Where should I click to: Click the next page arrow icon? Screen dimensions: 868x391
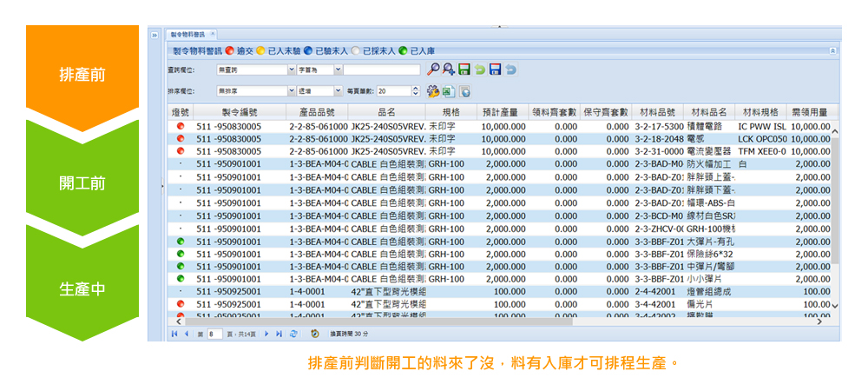(266, 334)
